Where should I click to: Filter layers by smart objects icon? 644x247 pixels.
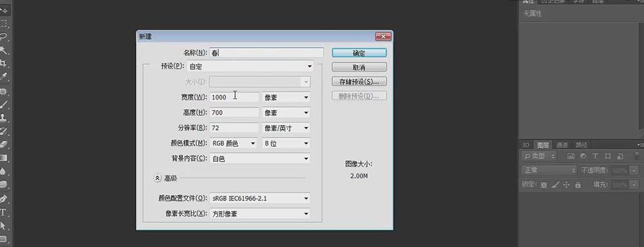click(x=620, y=156)
